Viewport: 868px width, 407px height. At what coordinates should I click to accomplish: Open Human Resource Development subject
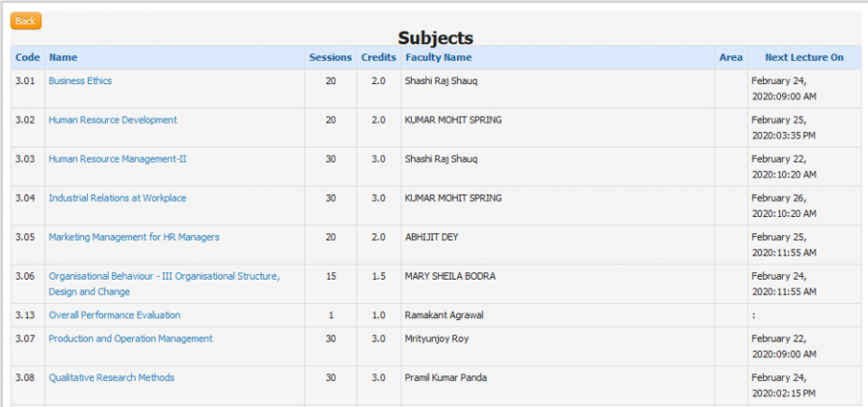[x=113, y=121]
